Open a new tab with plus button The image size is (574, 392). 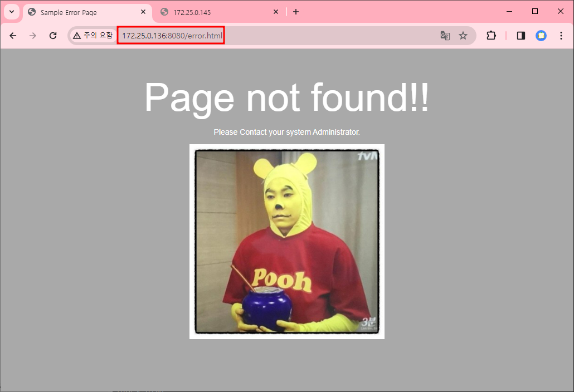click(296, 12)
